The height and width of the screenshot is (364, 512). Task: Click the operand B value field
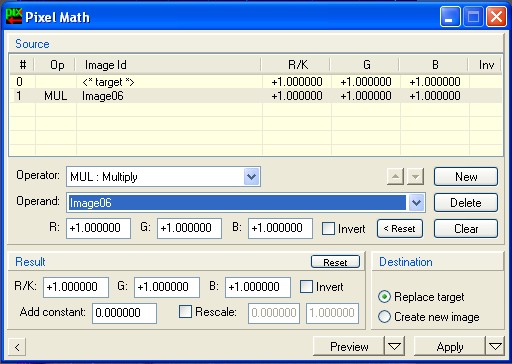pyautogui.click(x=280, y=228)
